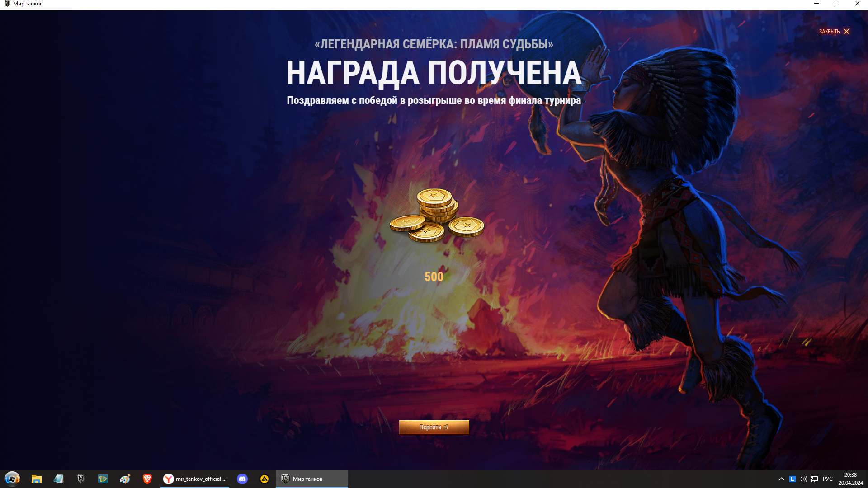
Task: Launch the Paint palette taskbar icon
Action: [x=125, y=479]
